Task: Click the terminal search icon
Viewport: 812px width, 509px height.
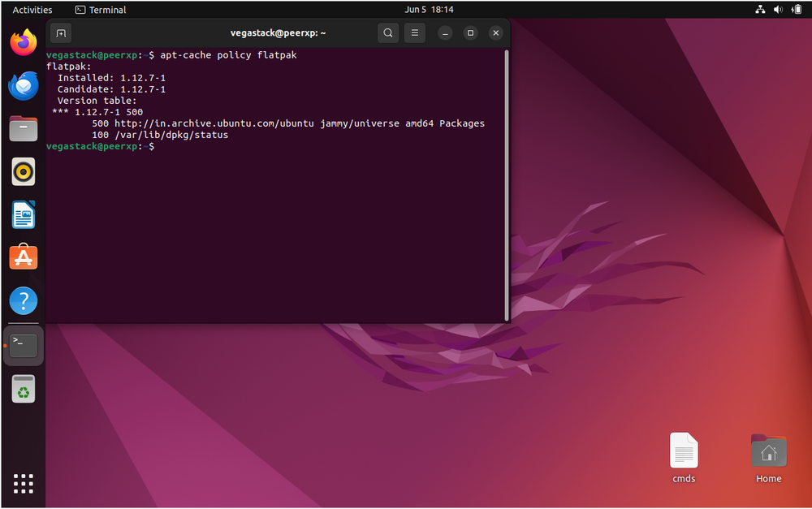Action: coord(388,33)
